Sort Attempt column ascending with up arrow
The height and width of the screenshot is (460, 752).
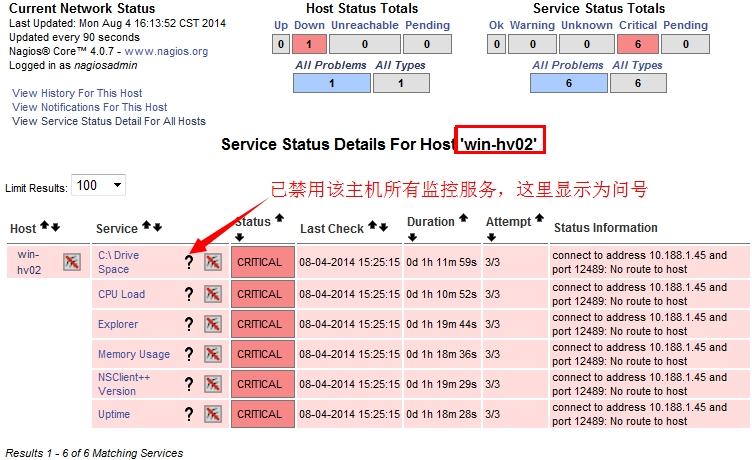[x=540, y=218]
